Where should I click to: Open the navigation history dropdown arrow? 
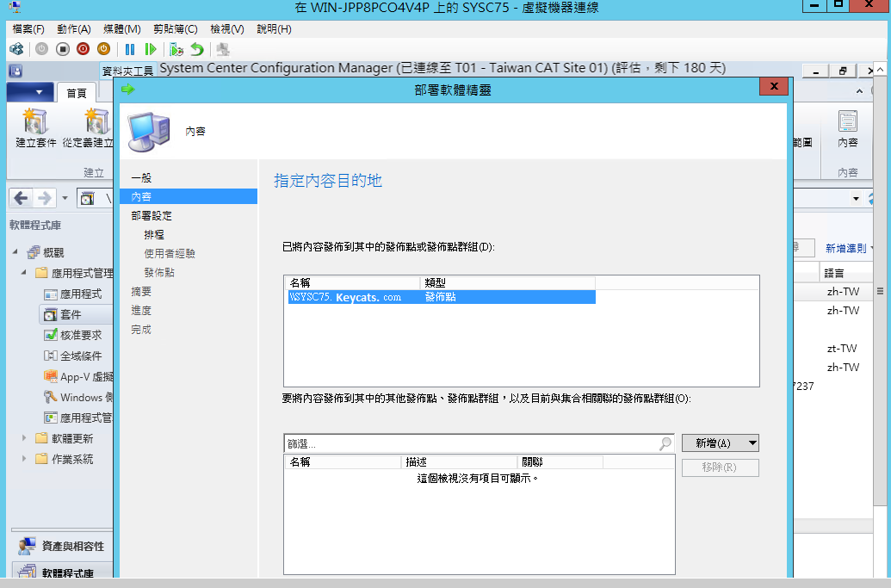(65, 198)
